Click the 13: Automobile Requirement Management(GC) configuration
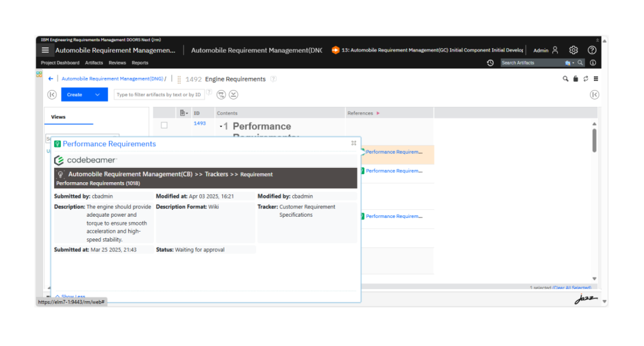 (x=432, y=50)
